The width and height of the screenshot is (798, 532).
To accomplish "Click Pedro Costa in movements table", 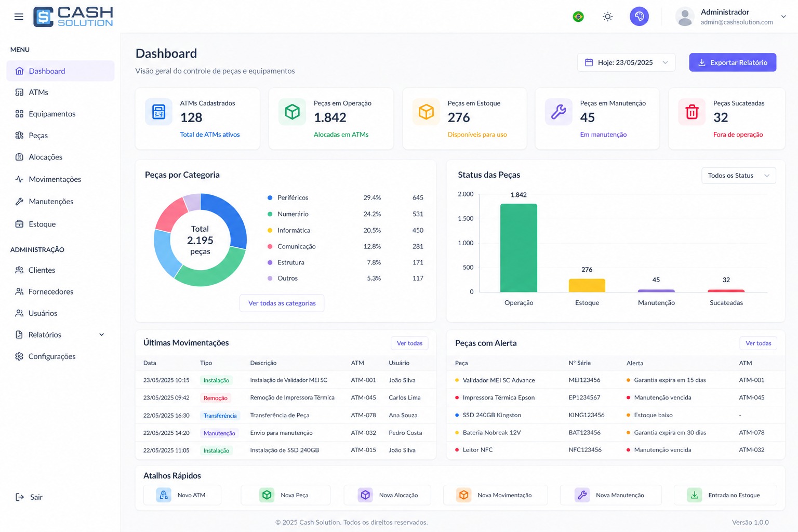I will tap(405, 433).
